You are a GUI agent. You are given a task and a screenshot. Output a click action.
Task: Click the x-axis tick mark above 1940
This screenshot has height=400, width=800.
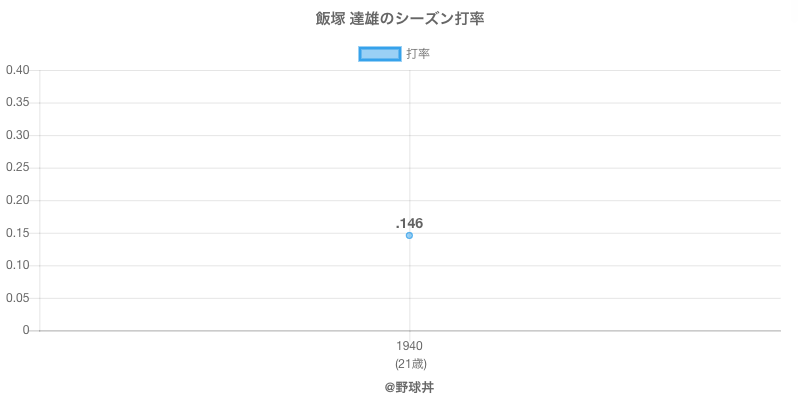click(x=409, y=335)
